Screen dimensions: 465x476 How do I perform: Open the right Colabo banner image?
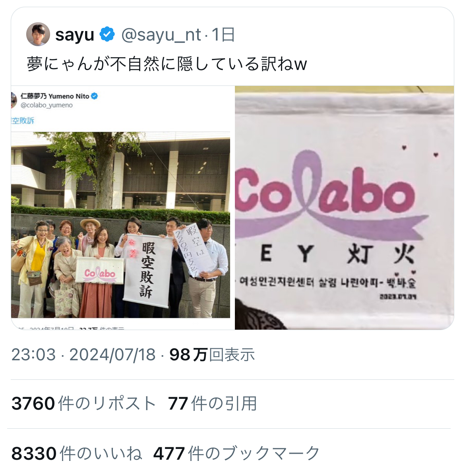point(344,208)
